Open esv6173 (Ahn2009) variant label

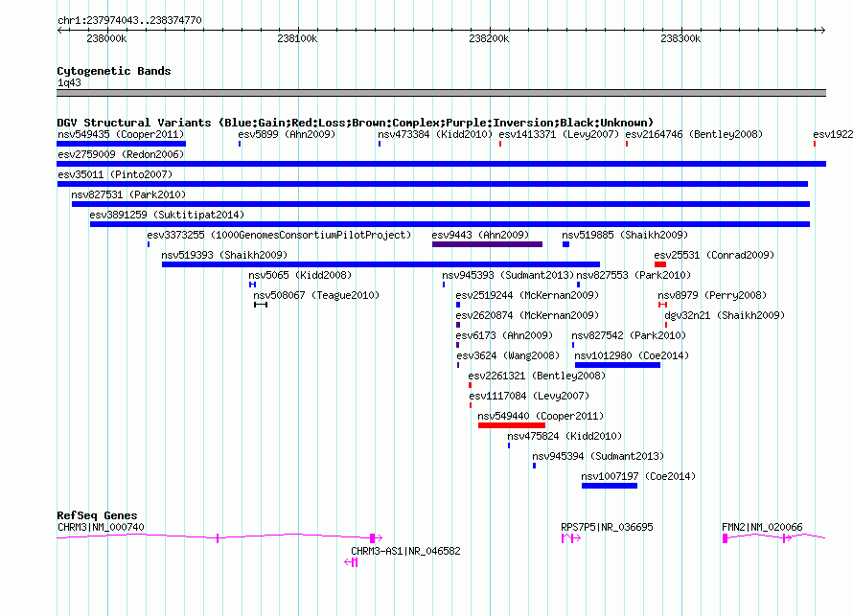pos(504,335)
